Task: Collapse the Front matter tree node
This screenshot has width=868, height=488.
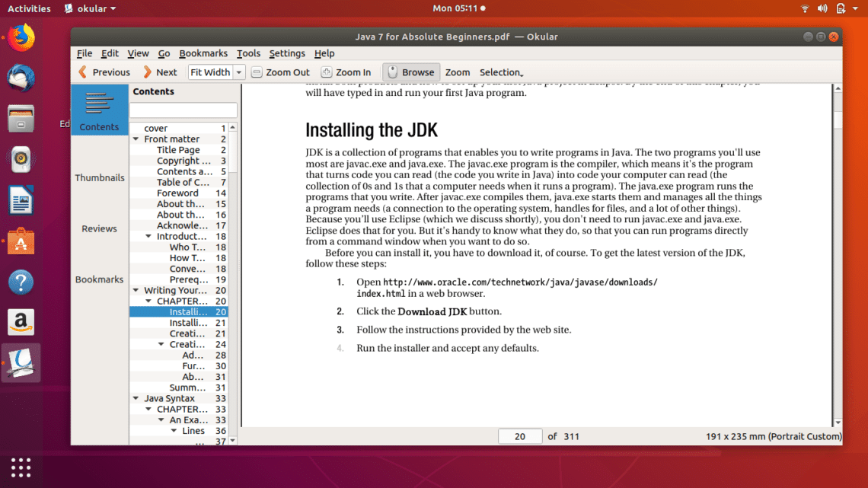Action: tap(136, 139)
